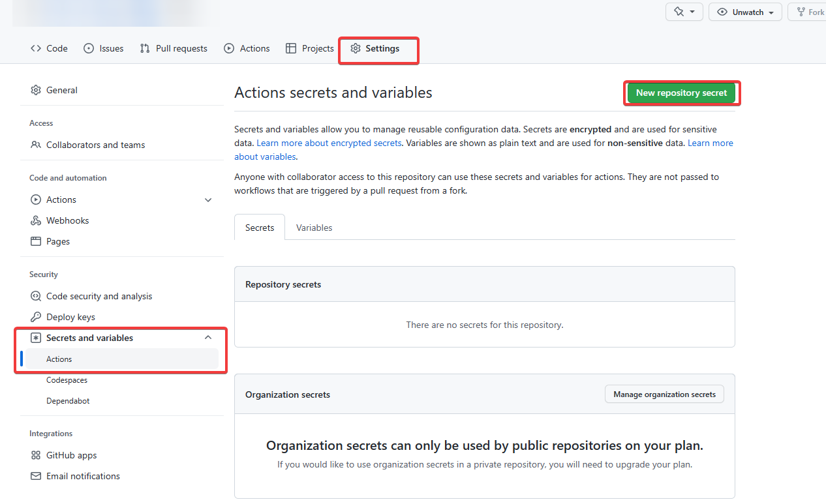
Task: Collapse the Secrets and variables section
Action: point(208,338)
